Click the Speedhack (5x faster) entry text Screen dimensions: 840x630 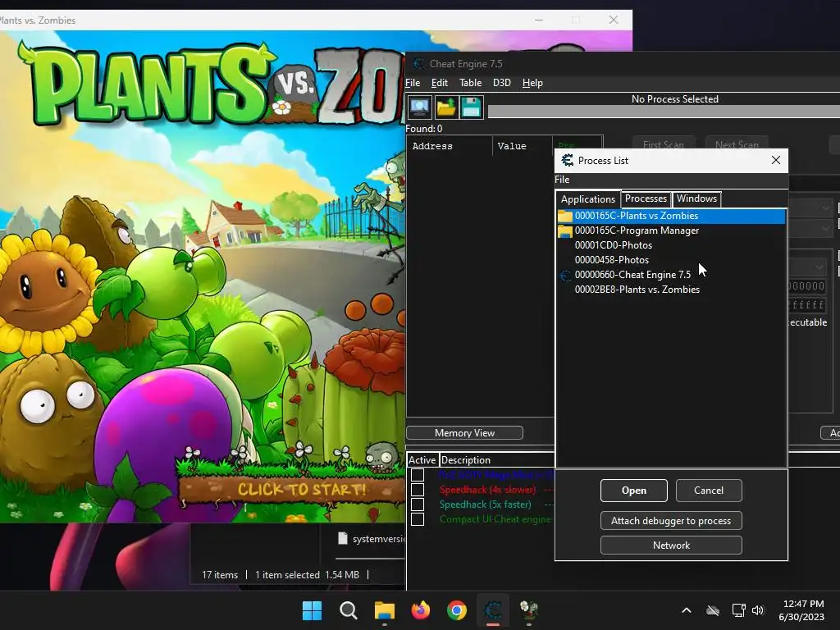click(486, 504)
